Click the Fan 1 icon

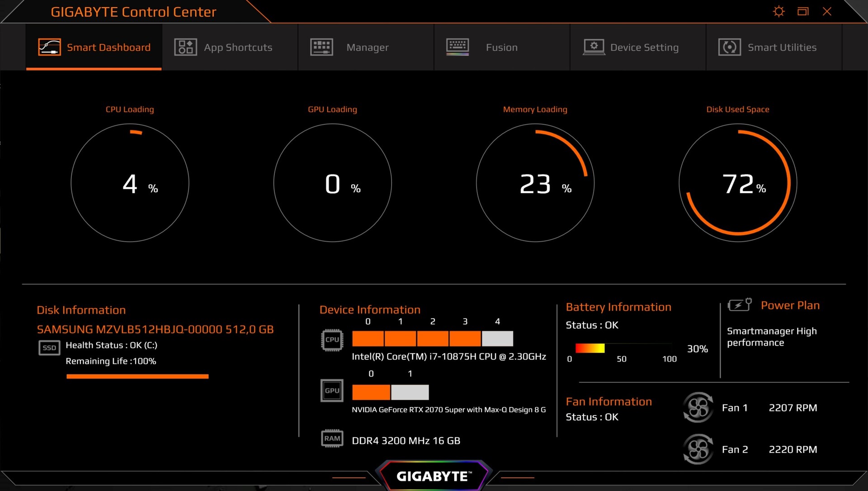(x=698, y=408)
